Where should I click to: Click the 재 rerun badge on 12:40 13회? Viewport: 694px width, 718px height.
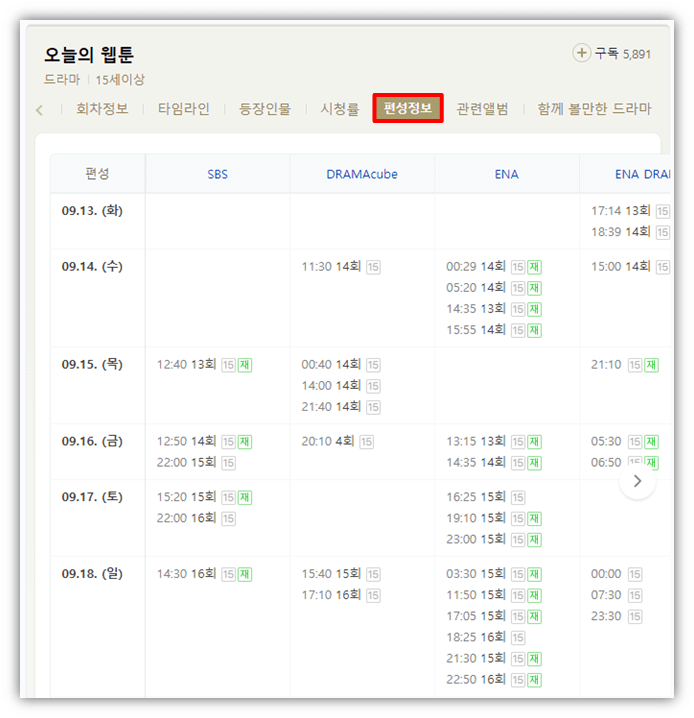pyautogui.click(x=245, y=365)
